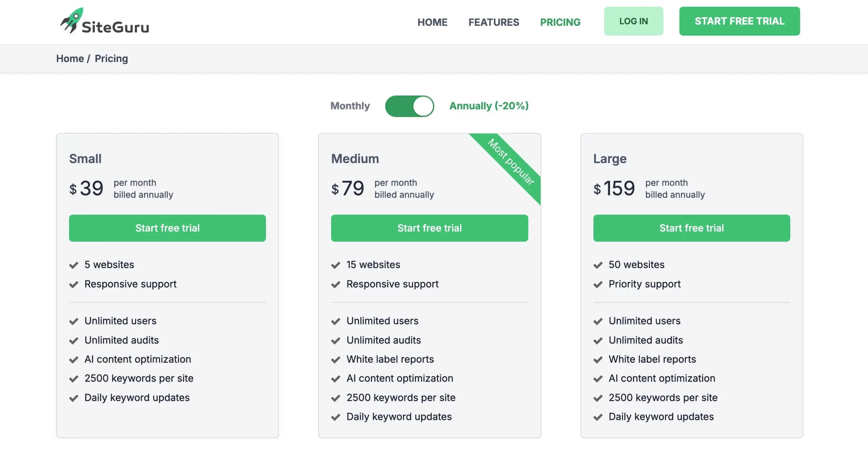Screen dimensions: 868x464
Task: Click checkmark beside Small Unlimited users
Action: coord(74,321)
